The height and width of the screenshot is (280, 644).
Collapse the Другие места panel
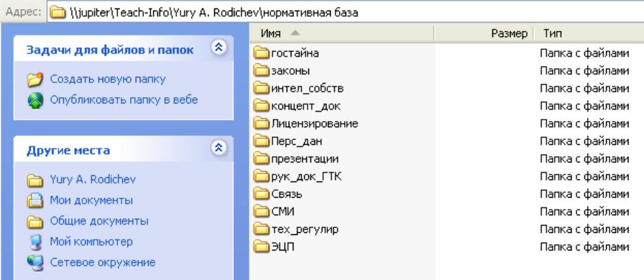(x=219, y=148)
